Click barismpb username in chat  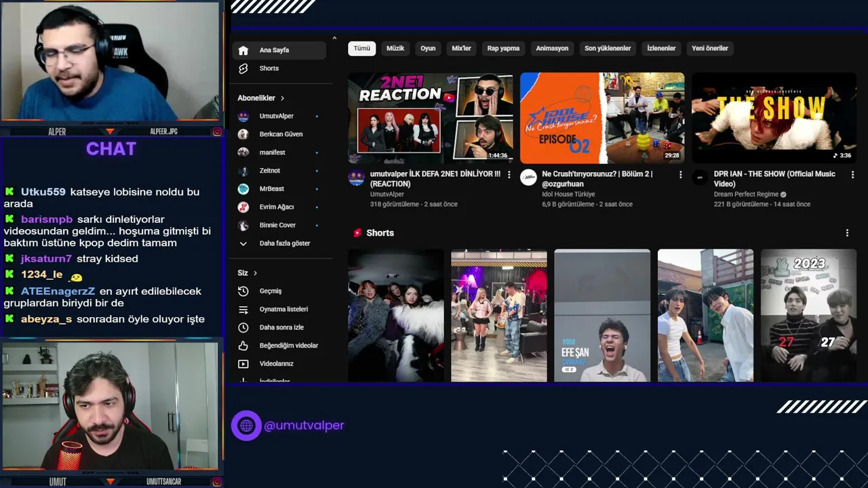(x=47, y=220)
